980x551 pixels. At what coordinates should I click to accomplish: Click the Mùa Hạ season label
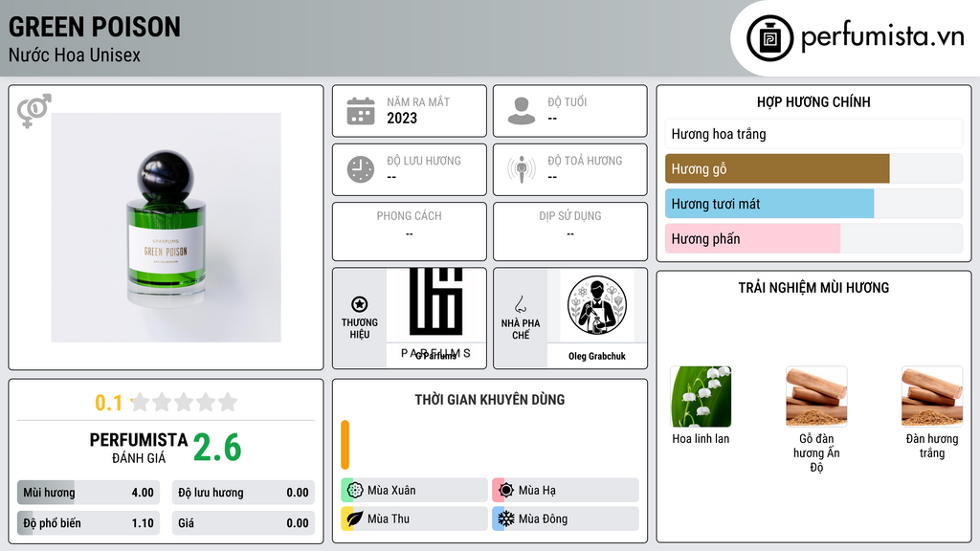point(537,491)
